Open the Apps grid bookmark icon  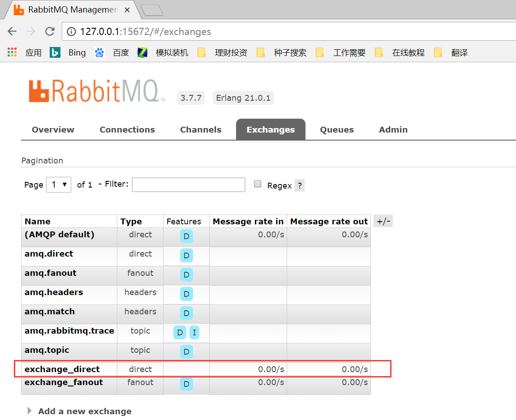[12, 52]
